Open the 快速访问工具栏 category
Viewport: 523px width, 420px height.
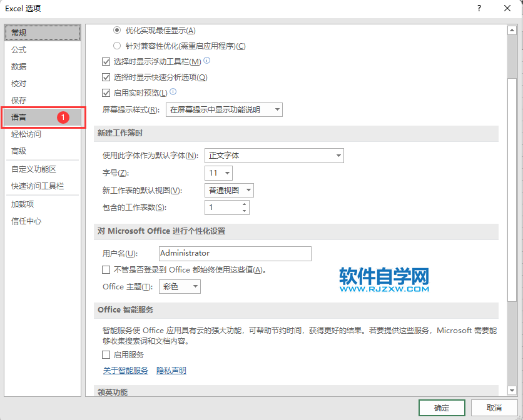[x=43, y=186]
